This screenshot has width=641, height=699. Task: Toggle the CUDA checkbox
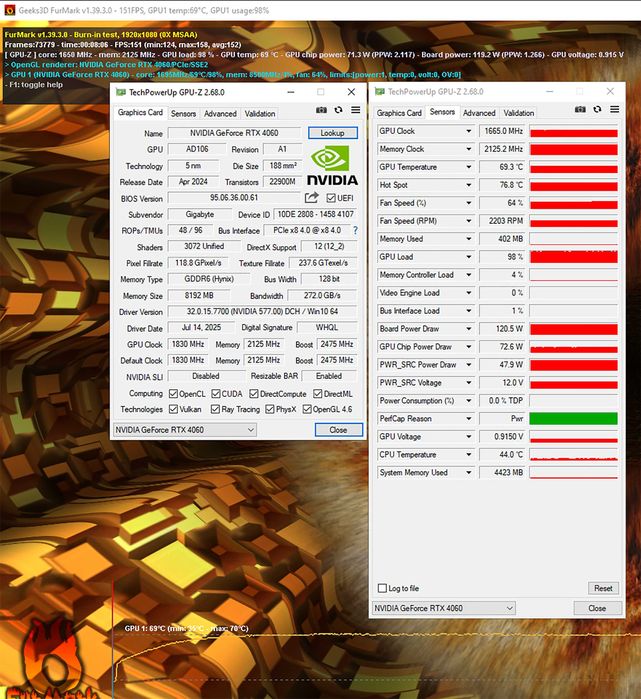tap(216, 394)
